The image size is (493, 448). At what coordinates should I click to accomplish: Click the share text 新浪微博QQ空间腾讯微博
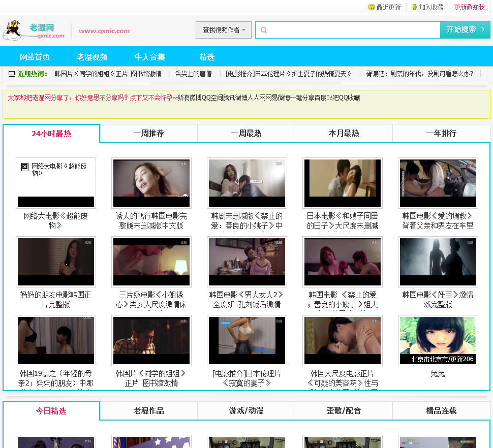211,98
